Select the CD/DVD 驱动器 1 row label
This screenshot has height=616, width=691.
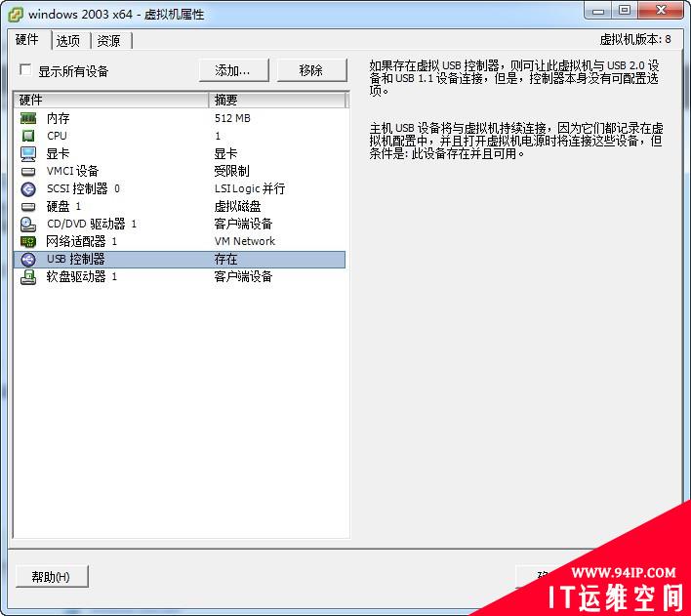[x=92, y=224]
